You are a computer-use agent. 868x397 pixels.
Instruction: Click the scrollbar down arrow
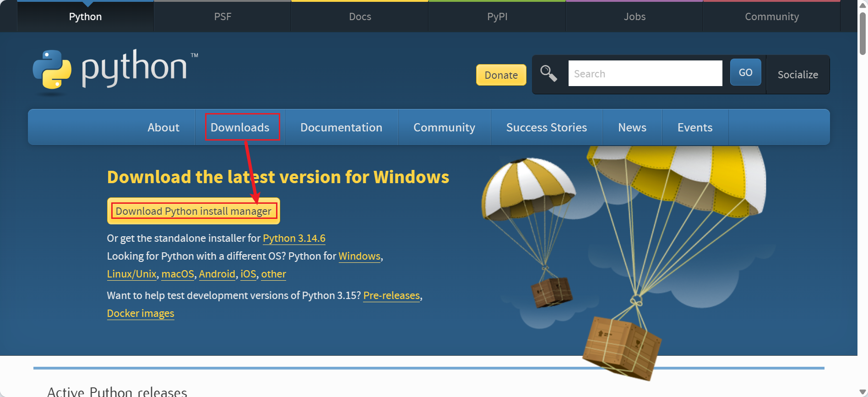(x=863, y=392)
